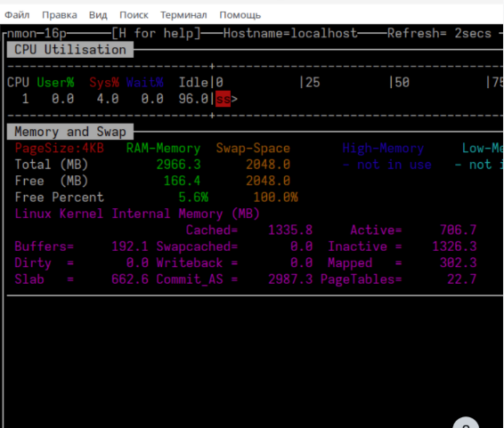Viewport: 504px width, 428px height.
Task: Click the Active value 706.7
Action: (x=458, y=230)
